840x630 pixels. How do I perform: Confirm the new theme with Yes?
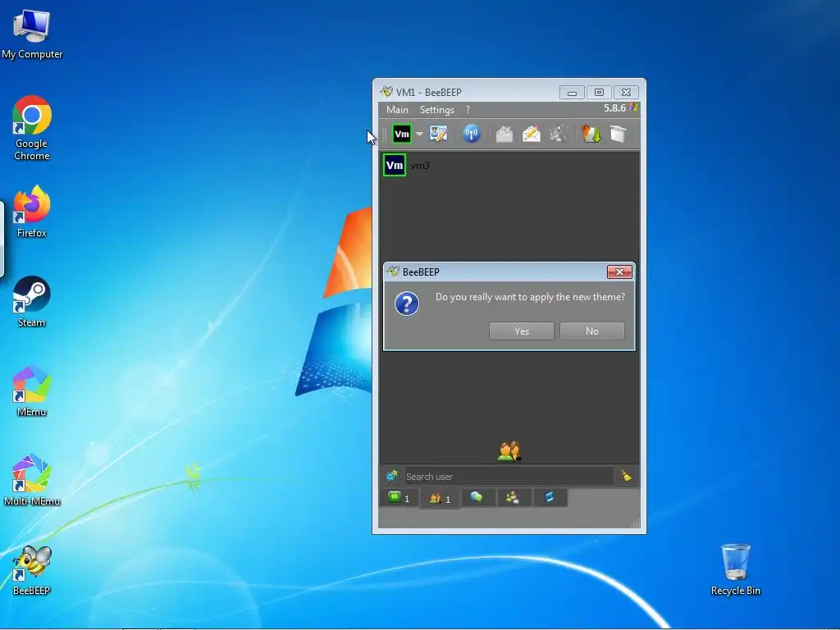coord(521,331)
